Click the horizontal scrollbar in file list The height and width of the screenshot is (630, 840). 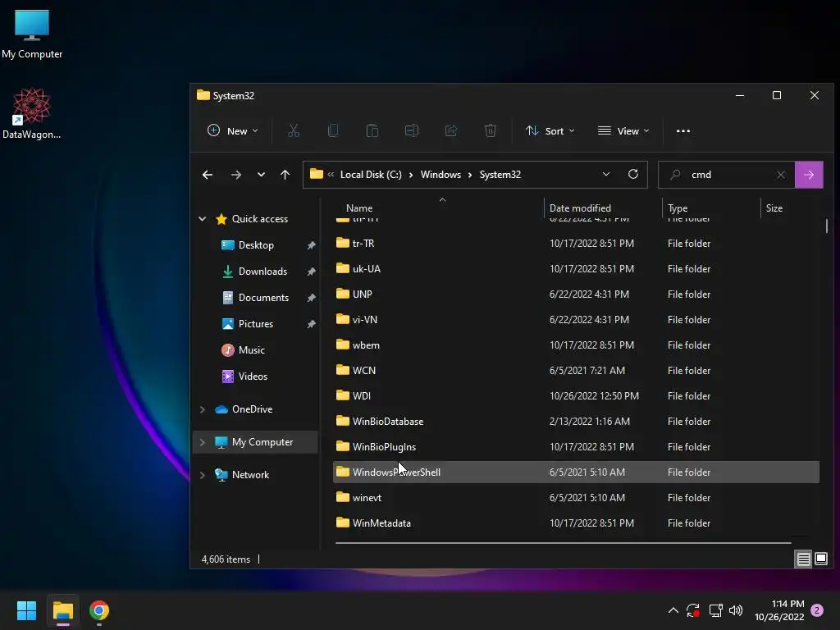click(x=563, y=543)
